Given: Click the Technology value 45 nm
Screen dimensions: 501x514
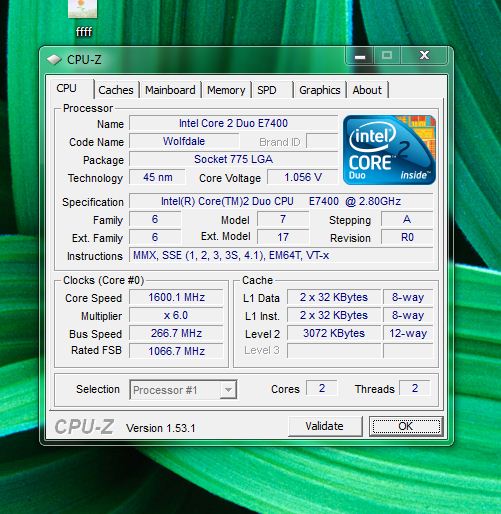Looking at the screenshot, I should pos(157,177).
